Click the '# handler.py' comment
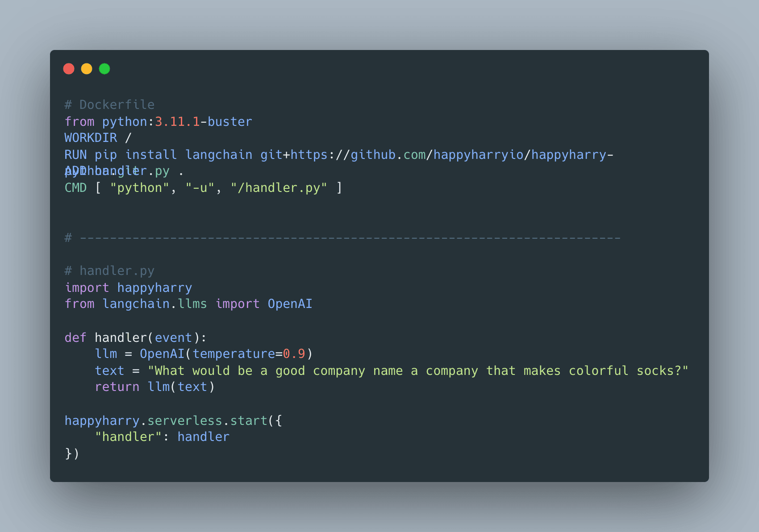Image resolution: width=759 pixels, height=532 pixels. [109, 271]
